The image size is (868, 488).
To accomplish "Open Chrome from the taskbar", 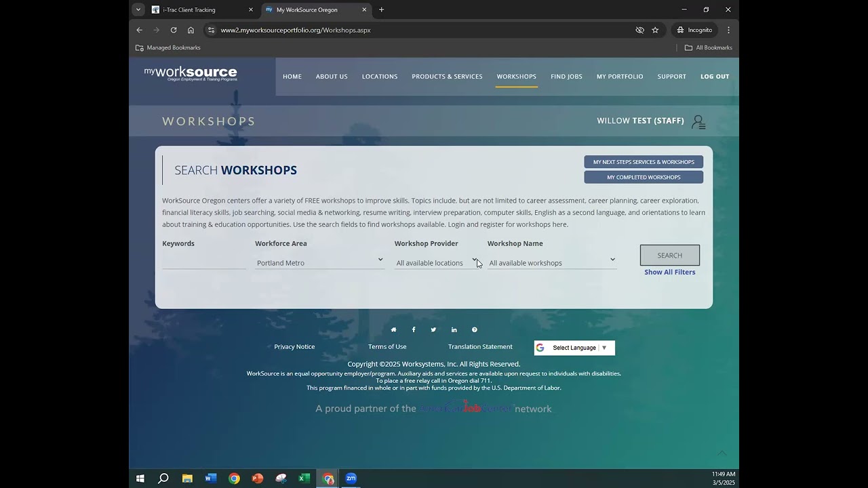I will point(234,479).
